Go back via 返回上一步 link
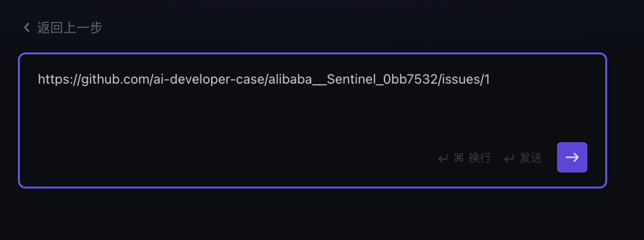 [63, 28]
